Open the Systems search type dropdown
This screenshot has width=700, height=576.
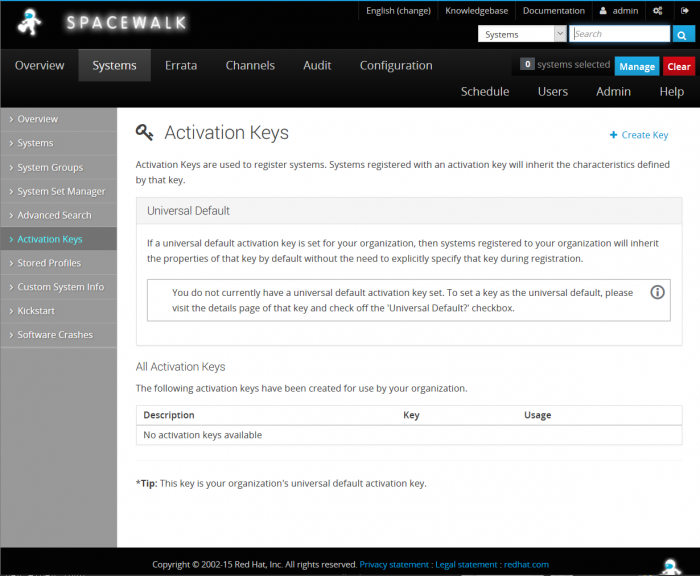[x=522, y=34]
